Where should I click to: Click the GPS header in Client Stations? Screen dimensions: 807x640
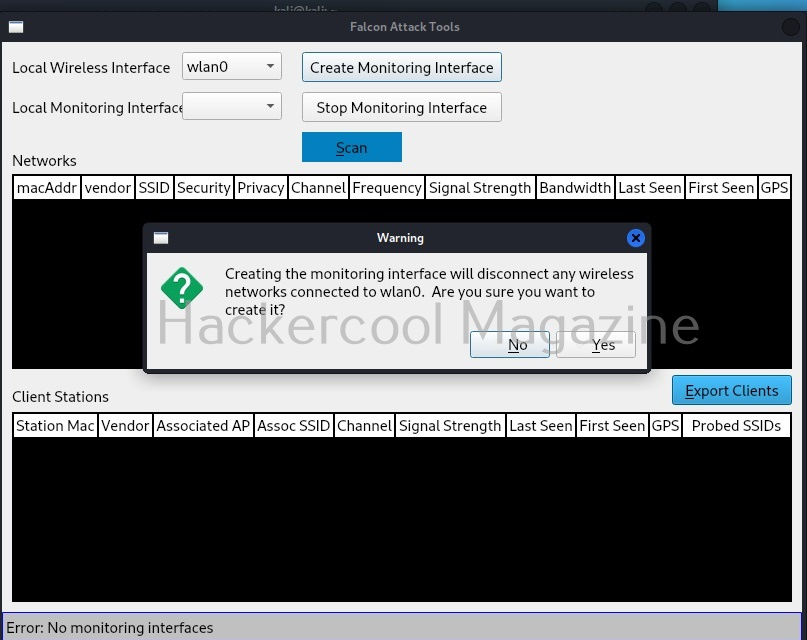pos(665,425)
